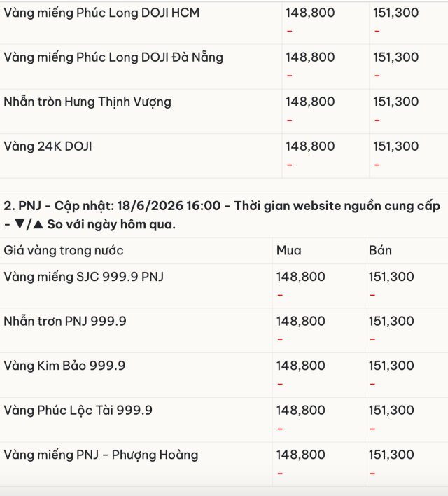448x496 pixels.
Task: Select the Nhẫn tròn Hưng Thịnh Vượng row
Action: (x=224, y=111)
